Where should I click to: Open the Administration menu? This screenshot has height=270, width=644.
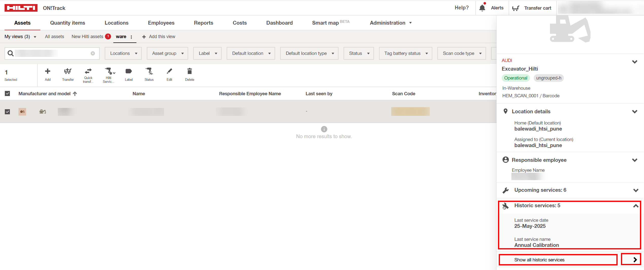click(390, 23)
